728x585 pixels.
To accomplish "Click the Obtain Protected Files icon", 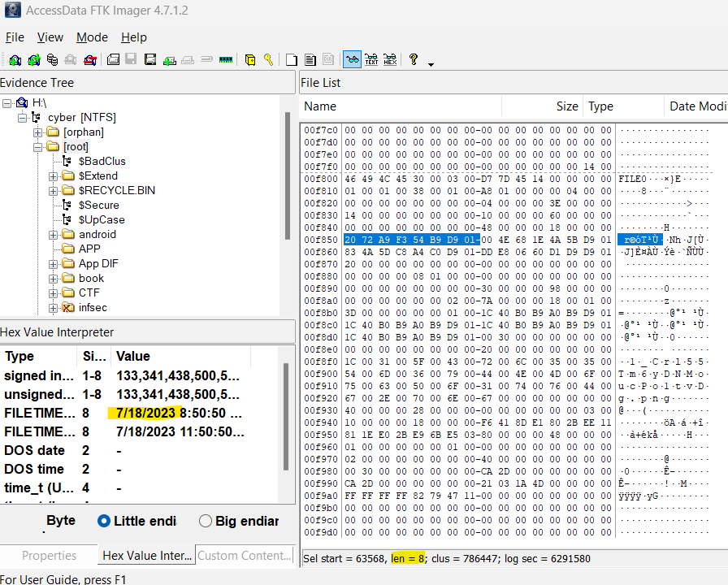I will (x=249, y=59).
